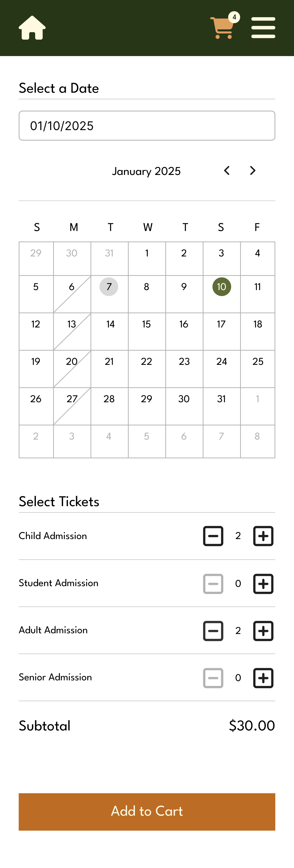Select January 10 highlighted date
Viewport: 294px width, 868px height.
221,294
